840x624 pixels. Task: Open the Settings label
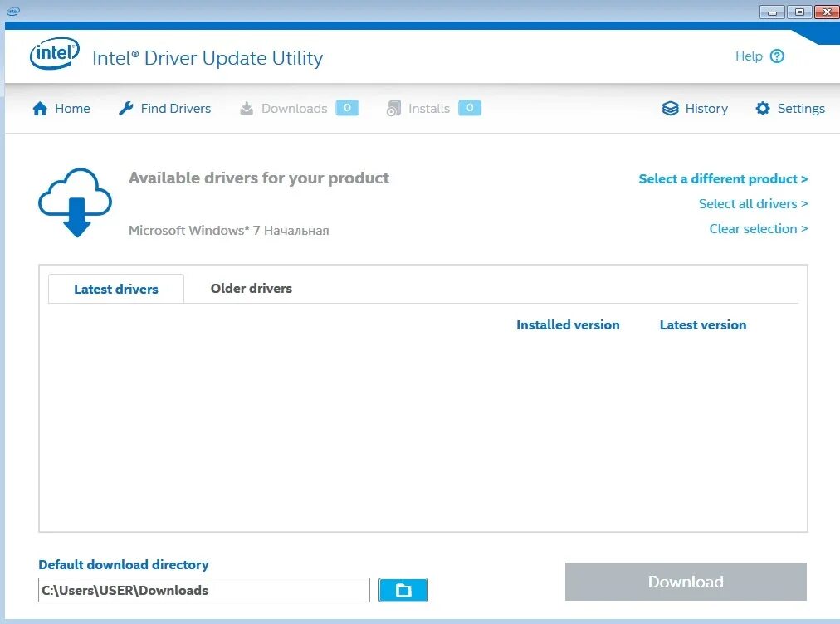coord(801,109)
